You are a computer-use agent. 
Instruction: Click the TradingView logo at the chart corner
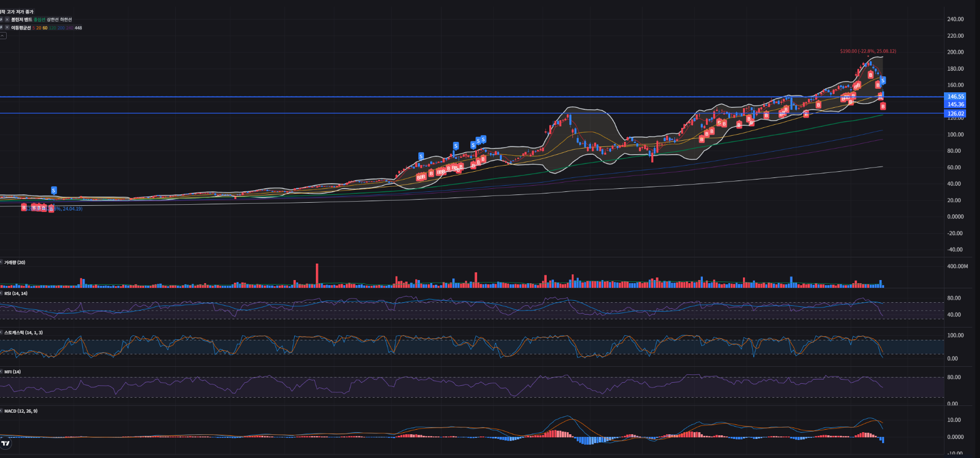coord(6,443)
